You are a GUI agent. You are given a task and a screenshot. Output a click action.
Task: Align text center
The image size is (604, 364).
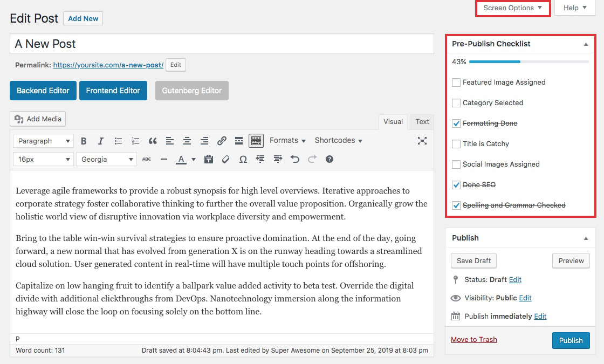point(187,141)
